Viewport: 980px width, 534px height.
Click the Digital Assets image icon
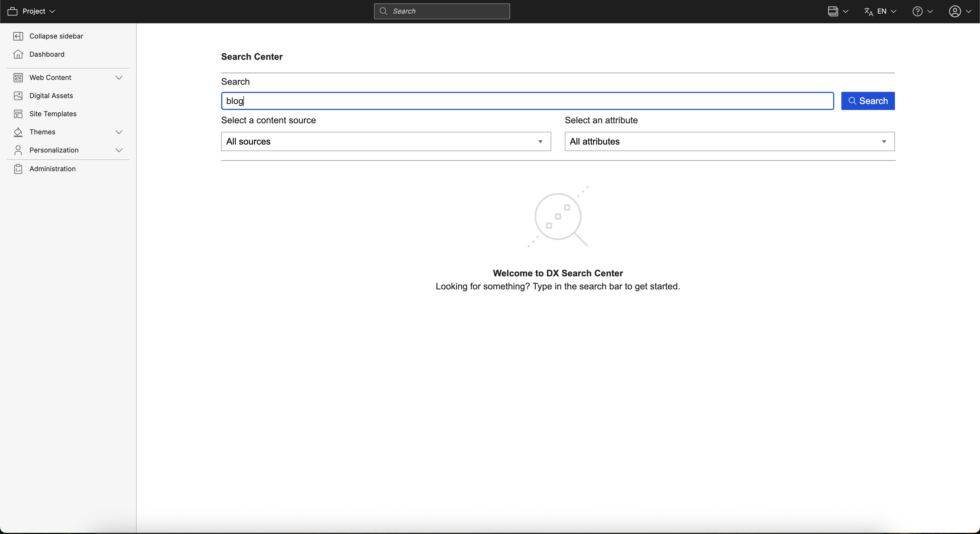[18, 96]
